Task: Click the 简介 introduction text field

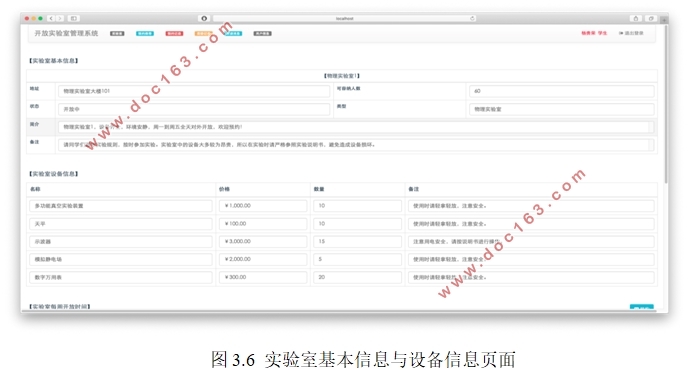Action: 356,127
